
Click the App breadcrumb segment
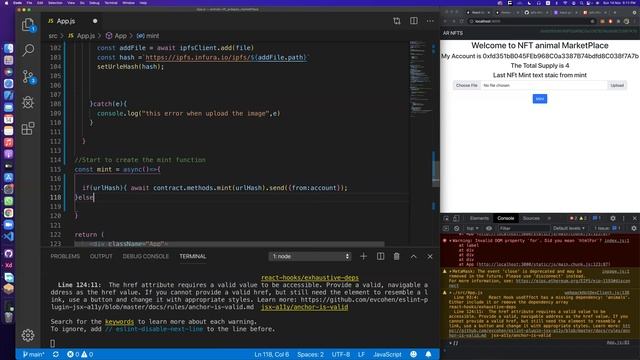116,36
